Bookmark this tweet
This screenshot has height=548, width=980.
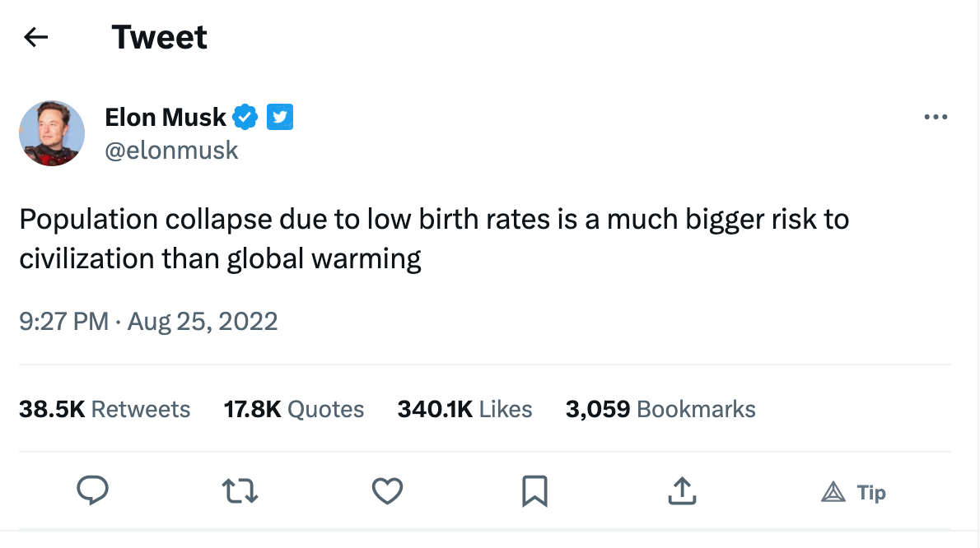pyautogui.click(x=534, y=491)
